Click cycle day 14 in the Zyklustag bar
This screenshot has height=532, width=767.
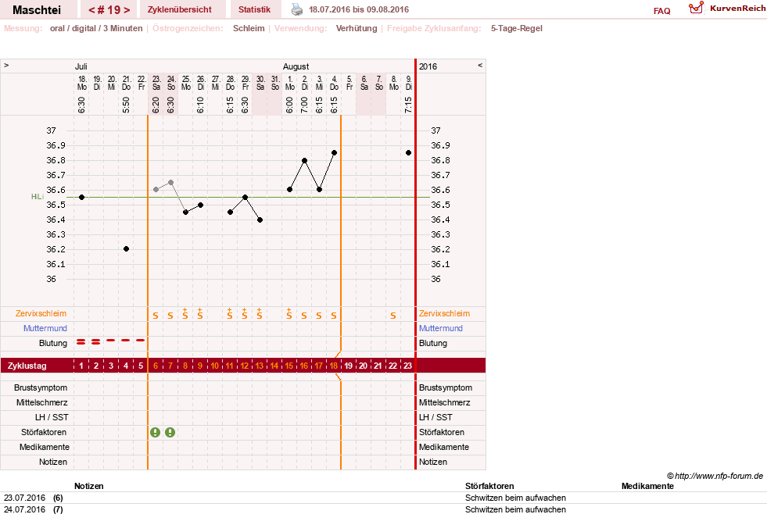pos(274,366)
